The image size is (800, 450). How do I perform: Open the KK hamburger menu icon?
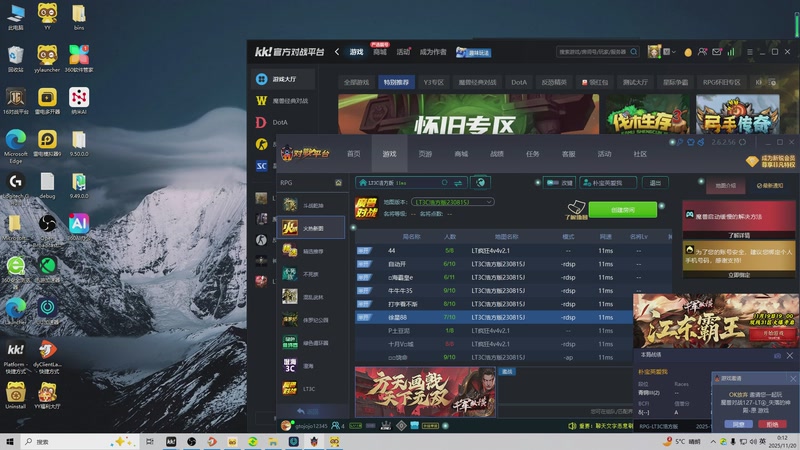coord(749,52)
